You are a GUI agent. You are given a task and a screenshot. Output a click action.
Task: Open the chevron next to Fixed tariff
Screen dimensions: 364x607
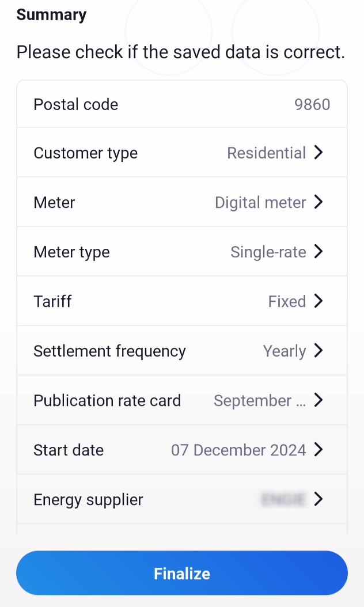[x=318, y=301]
